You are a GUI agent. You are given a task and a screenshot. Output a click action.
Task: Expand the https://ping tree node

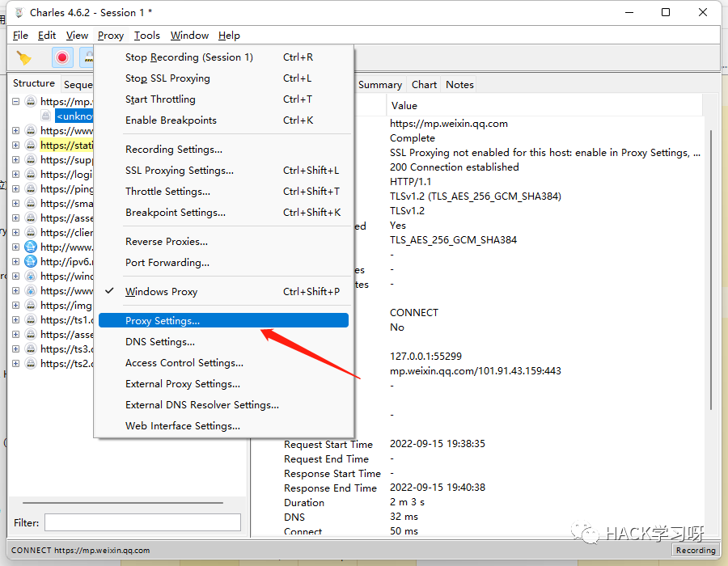pos(16,188)
